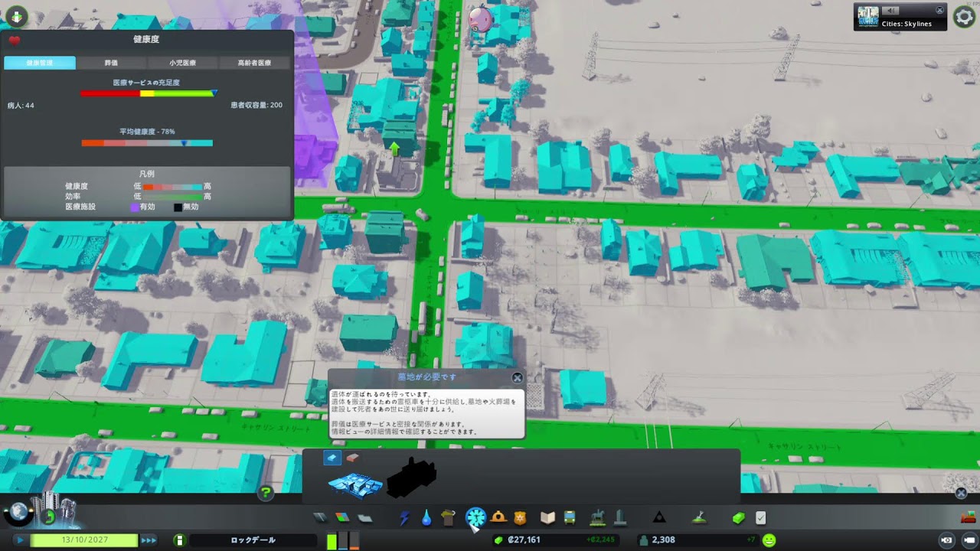Click the 医療サービスの充足度 gauge bar
This screenshot has height=551, width=980.
(x=148, y=93)
